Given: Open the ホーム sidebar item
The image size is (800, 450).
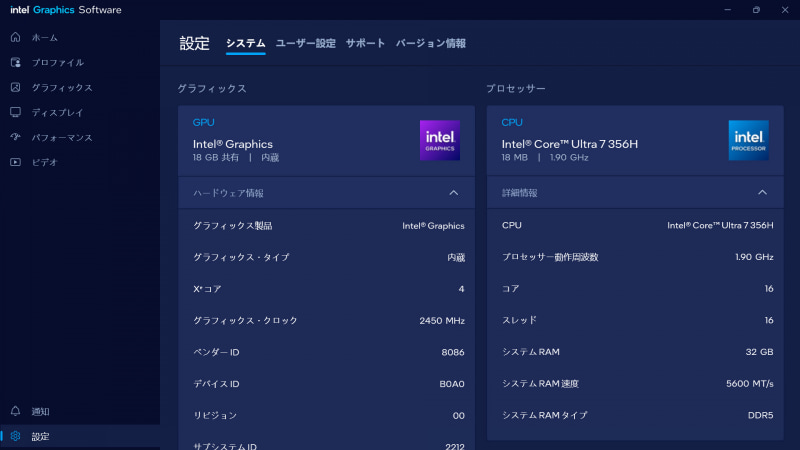Looking at the screenshot, I should click(x=45, y=37).
